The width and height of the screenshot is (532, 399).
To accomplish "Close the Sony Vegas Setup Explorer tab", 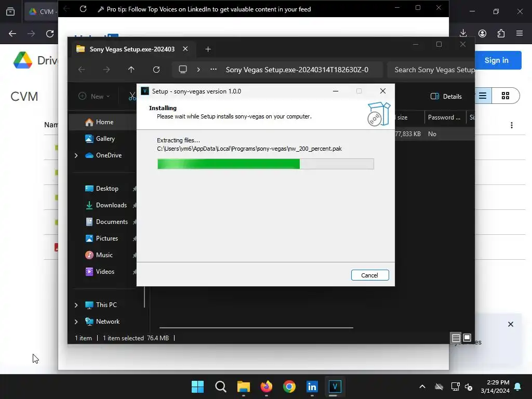I will click(x=185, y=49).
